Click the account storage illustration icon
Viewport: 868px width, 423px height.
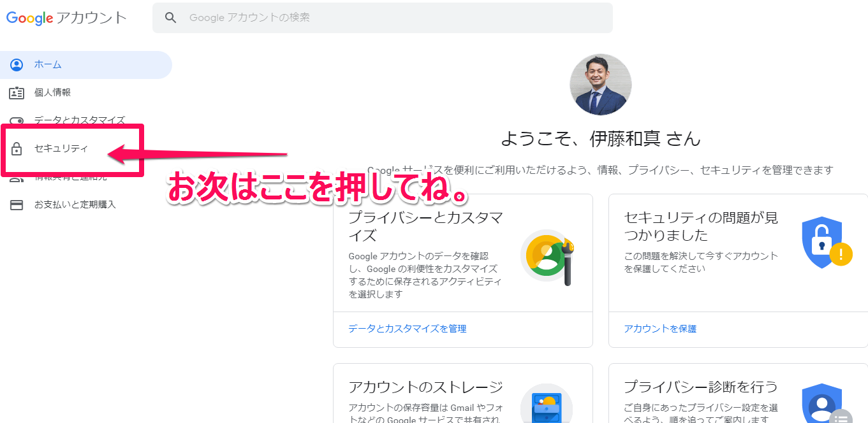coord(547,404)
